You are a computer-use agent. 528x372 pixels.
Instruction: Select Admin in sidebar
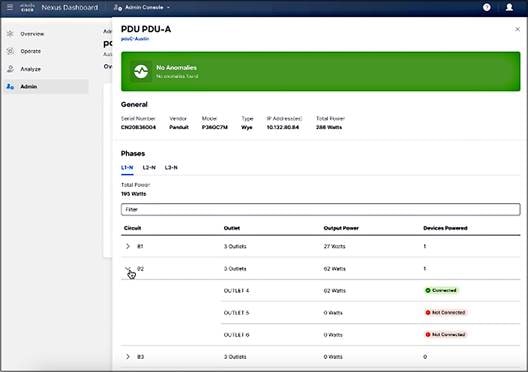pos(46,87)
